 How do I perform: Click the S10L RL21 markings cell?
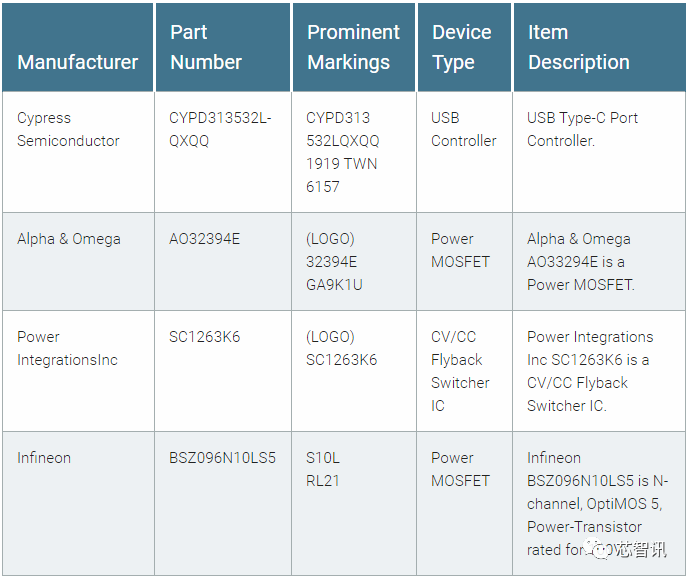coord(323,469)
